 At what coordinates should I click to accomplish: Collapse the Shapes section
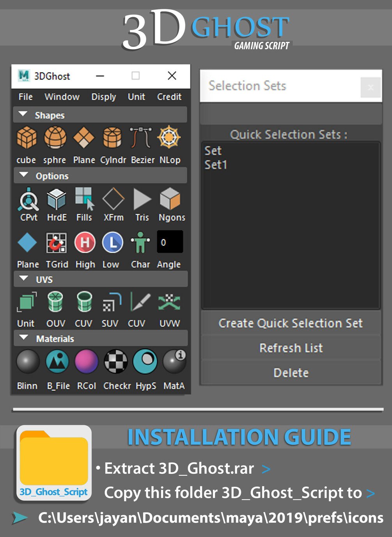(23, 114)
